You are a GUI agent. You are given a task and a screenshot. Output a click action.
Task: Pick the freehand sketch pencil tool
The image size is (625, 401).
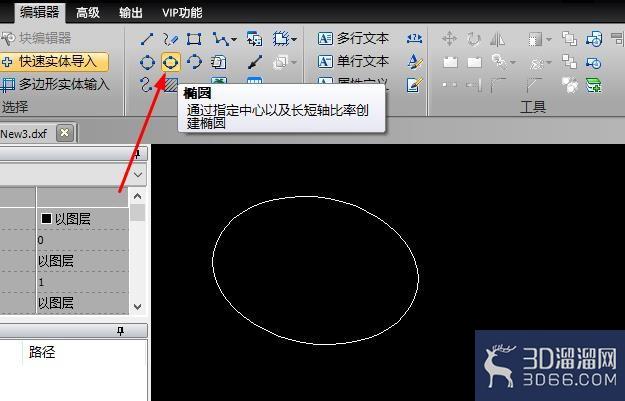170,39
